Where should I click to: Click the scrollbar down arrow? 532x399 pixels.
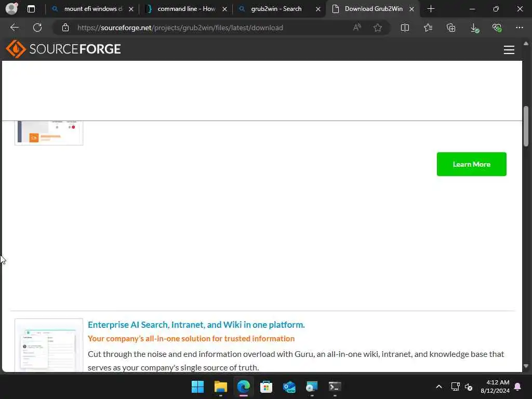(526, 366)
